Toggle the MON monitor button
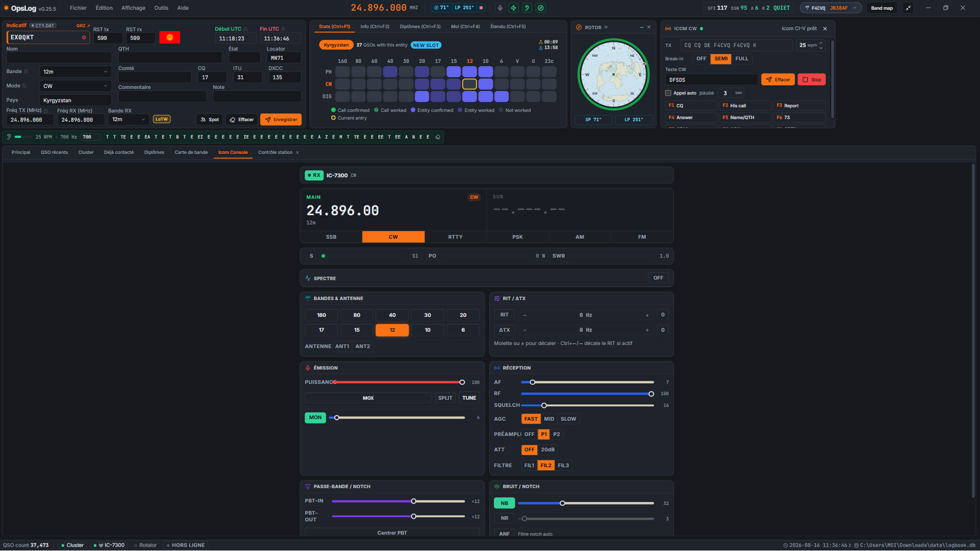The width and height of the screenshot is (980, 551). (315, 418)
